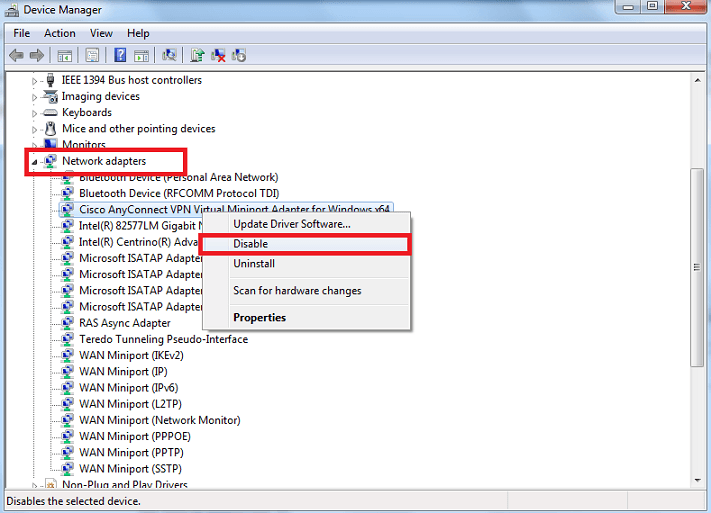Open the Properties toolbar icon
Screen dimensions: 711x513
pyautogui.click(x=93, y=55)
